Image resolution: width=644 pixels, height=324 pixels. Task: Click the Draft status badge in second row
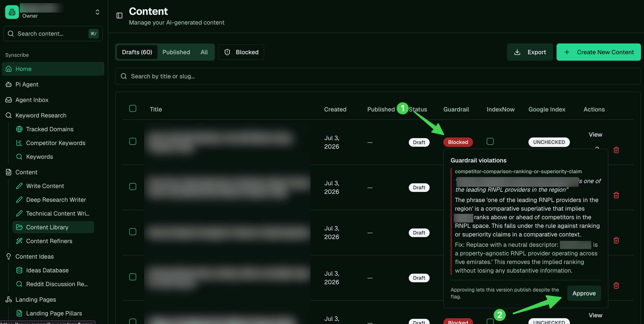419,188
